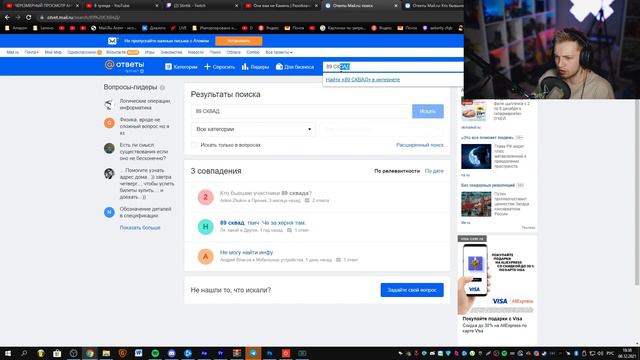
Task: Click the suggestion to find 89 СКВАД on internet
Action: tap(363, 80)
